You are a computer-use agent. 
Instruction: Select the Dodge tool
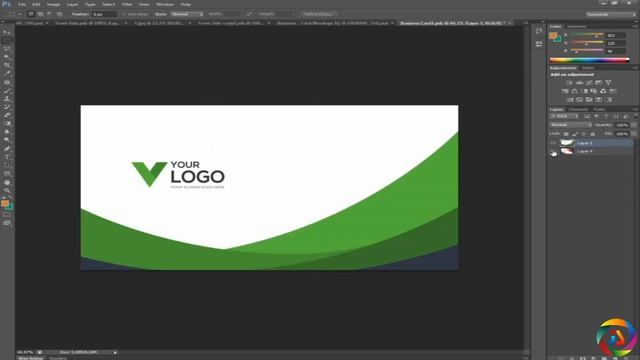7,140
